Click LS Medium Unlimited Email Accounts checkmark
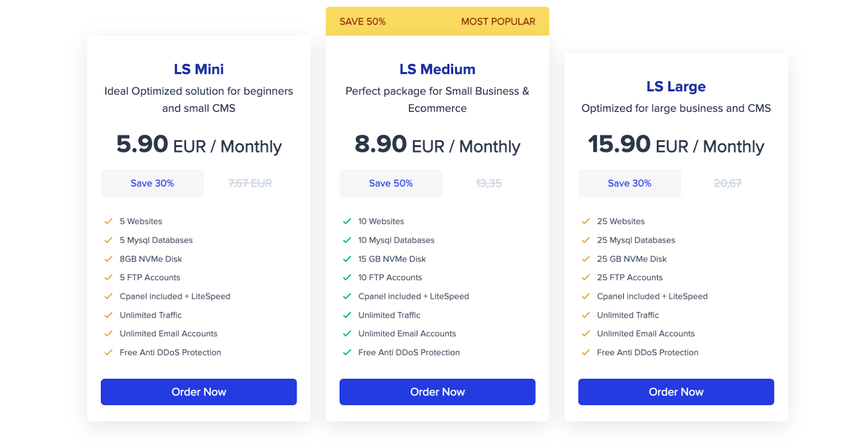Screen dimensions: 868x444 [347, 334]
